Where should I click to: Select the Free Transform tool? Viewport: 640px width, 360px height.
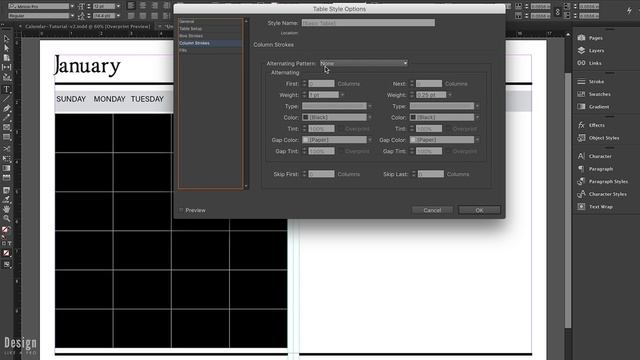(6, 158)
